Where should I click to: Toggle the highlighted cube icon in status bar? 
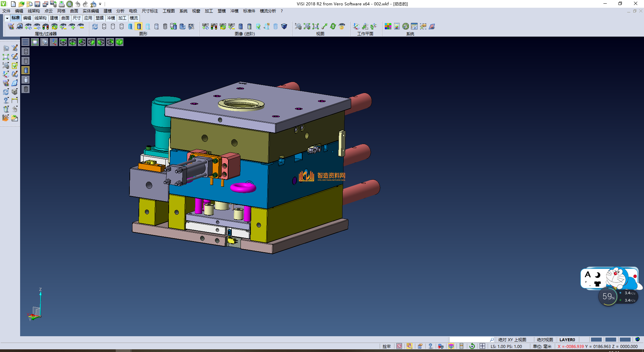tap(451, 346)
